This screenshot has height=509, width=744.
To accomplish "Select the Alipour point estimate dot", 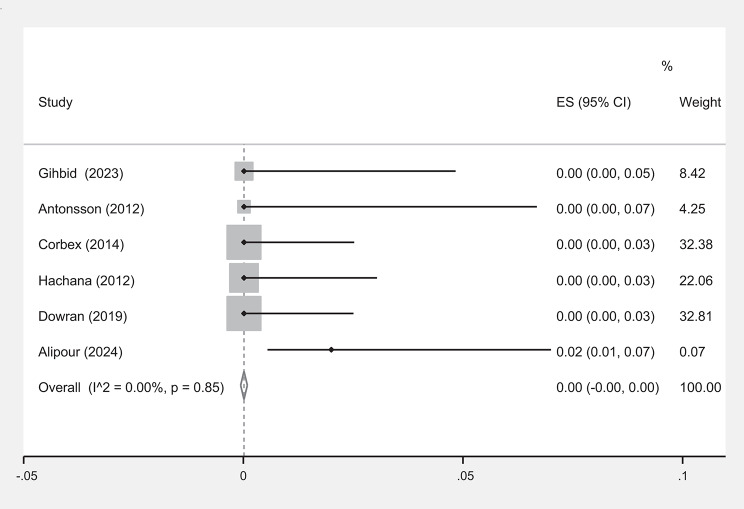I will coord(331,350).
